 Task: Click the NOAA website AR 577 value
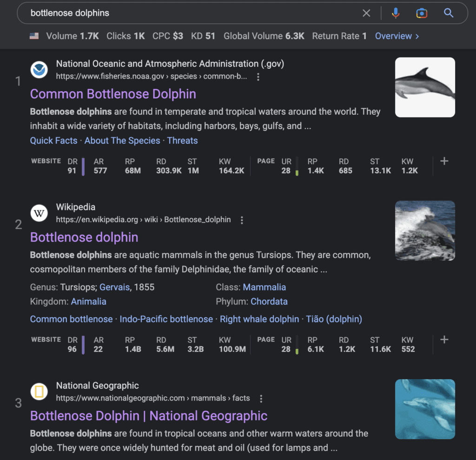100,171
